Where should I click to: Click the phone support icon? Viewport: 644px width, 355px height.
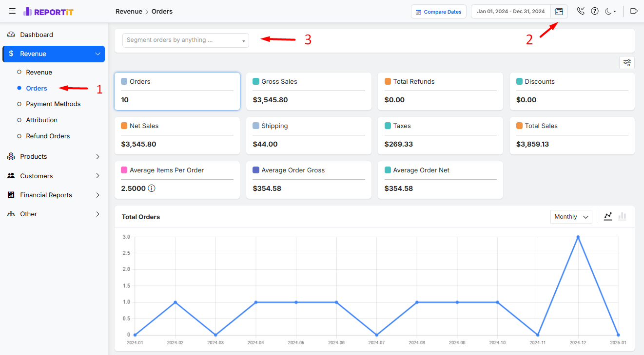pos(580,10)
